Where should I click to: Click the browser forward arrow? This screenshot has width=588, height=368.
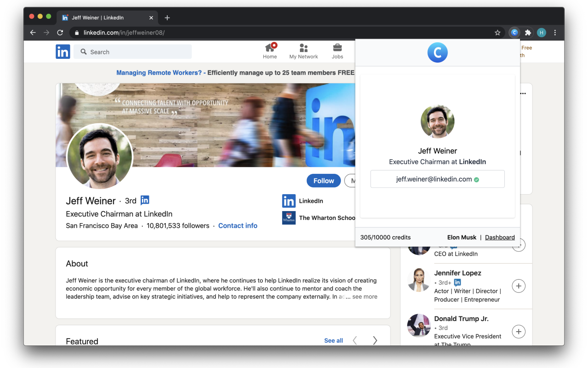click(46, 33)
